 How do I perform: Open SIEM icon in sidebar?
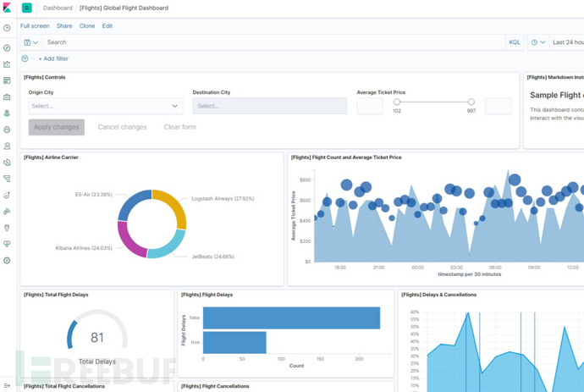(x=7, y=212)
